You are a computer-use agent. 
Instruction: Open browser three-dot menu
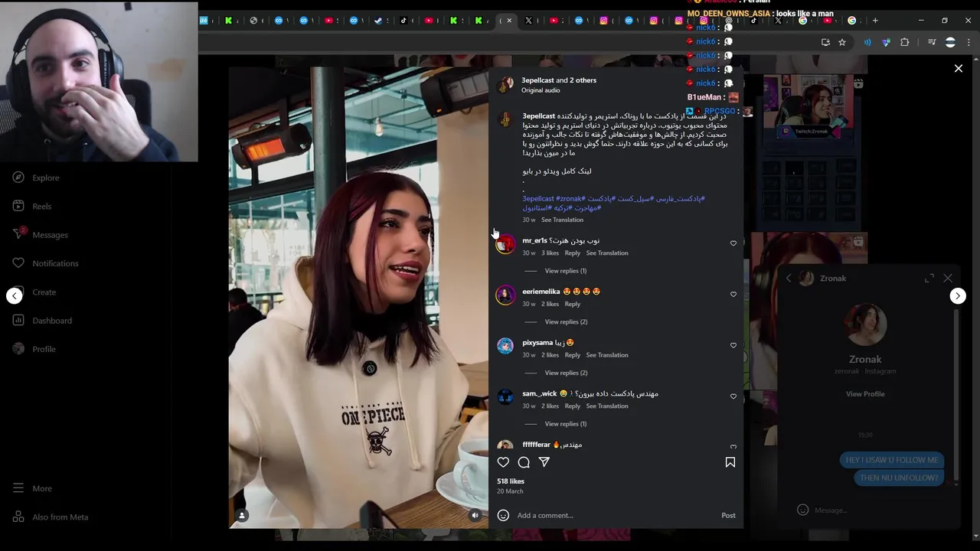coord(969,42)
